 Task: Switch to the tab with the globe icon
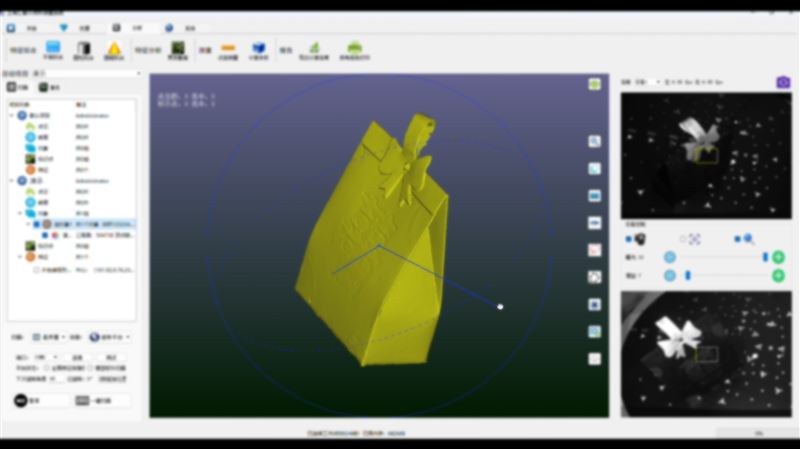coord(168,28)
